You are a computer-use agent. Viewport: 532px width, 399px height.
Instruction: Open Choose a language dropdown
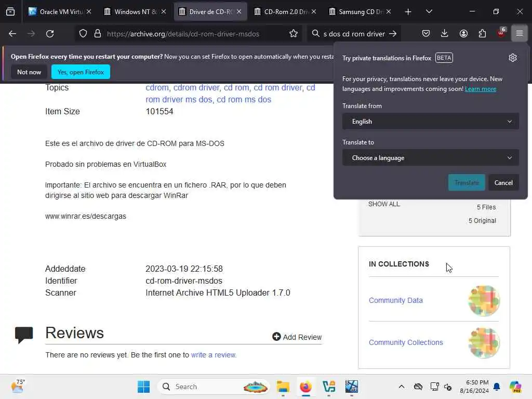431,158
